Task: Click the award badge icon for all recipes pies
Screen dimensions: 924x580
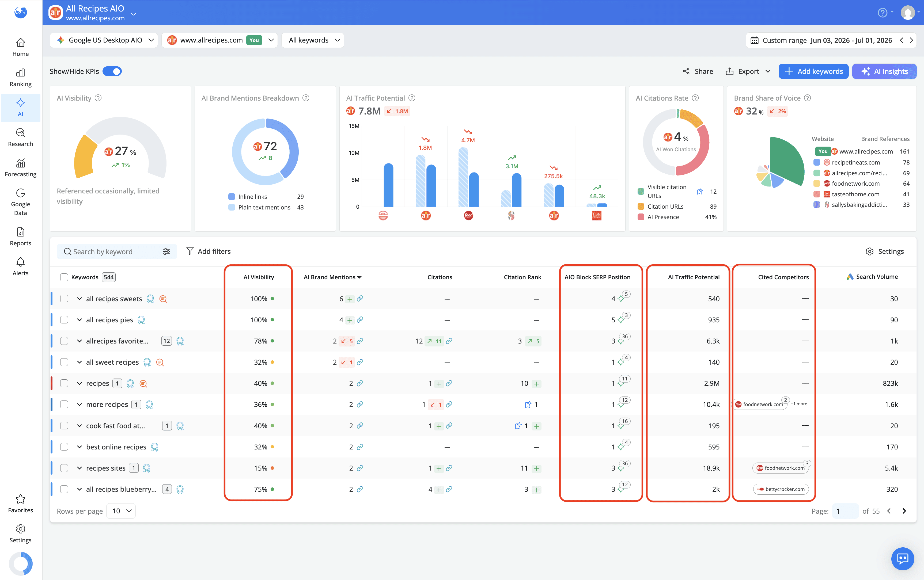Action: (141, 320)
